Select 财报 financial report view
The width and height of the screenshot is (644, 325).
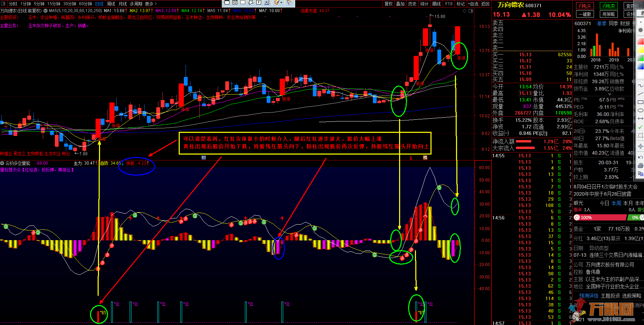click(625, 23)
